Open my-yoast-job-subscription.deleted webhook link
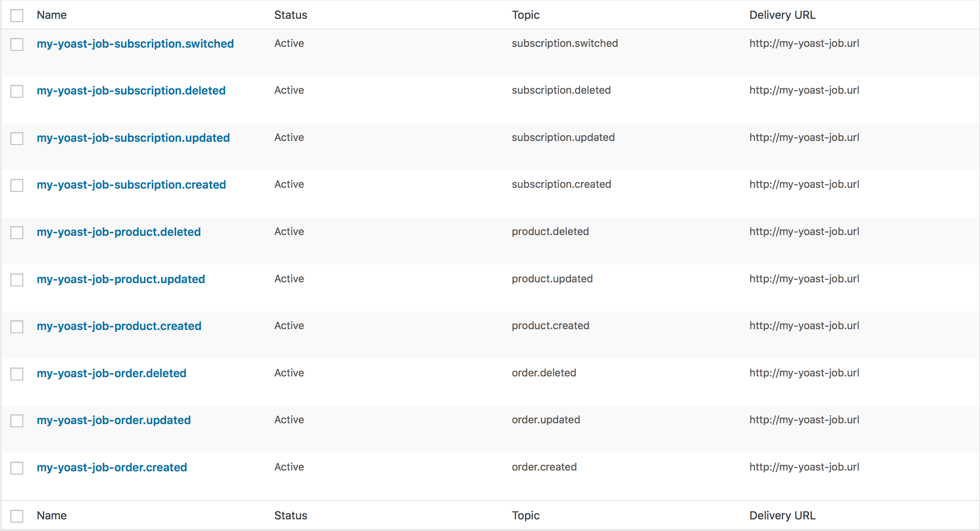Image resolution: width=980 pixels, height=531 pixels. click(x=131, y=91)
